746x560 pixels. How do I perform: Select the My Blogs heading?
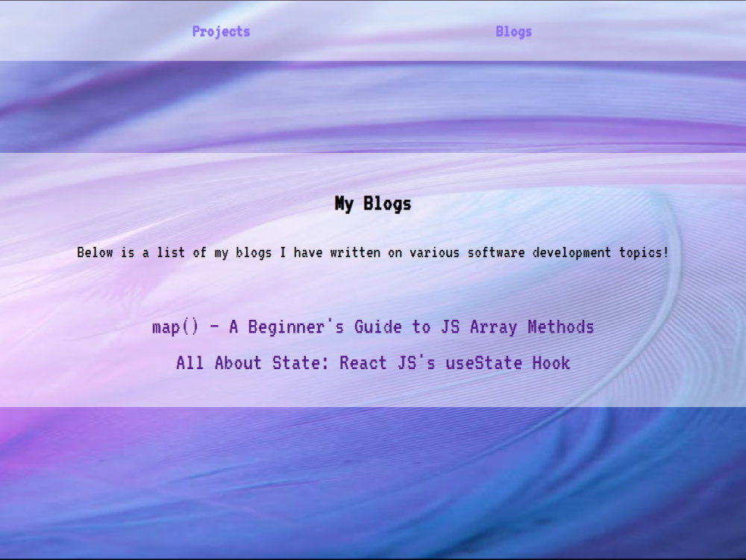click(x=373, y=204)
